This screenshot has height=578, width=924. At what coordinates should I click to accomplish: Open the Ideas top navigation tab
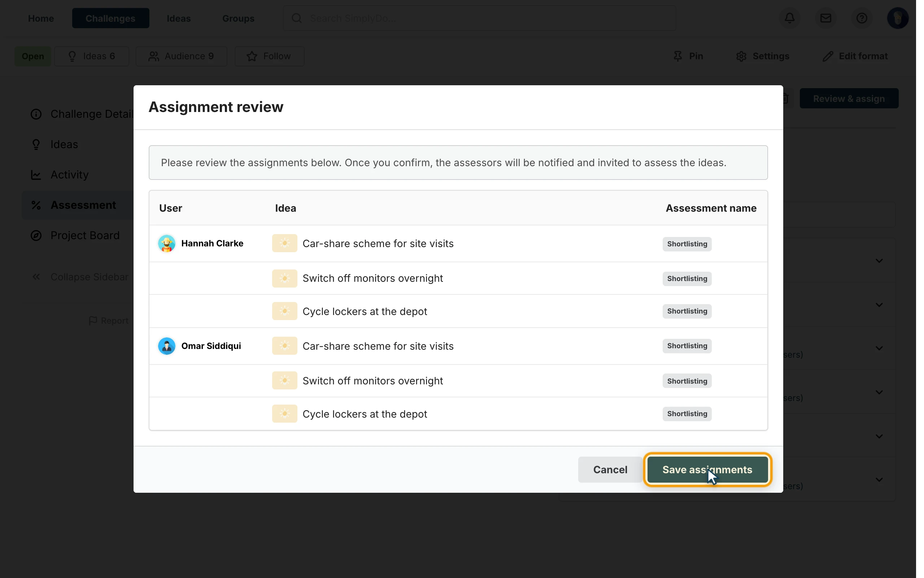179,18
